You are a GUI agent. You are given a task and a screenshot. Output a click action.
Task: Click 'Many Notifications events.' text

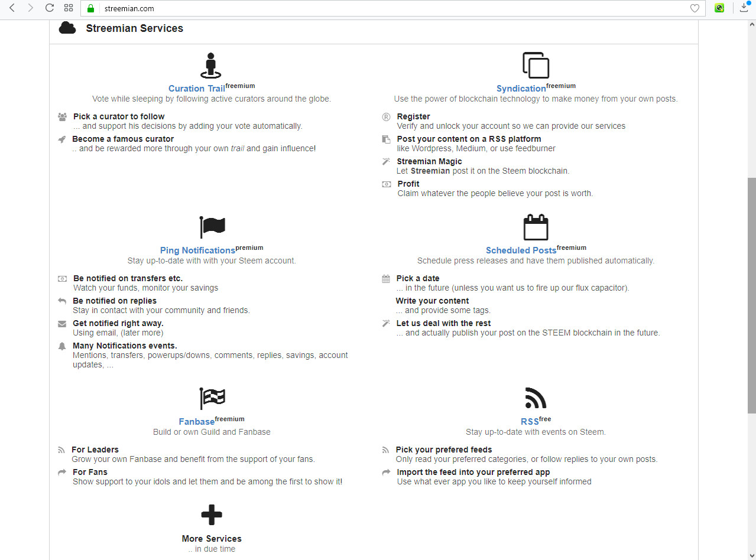[125, 346]
